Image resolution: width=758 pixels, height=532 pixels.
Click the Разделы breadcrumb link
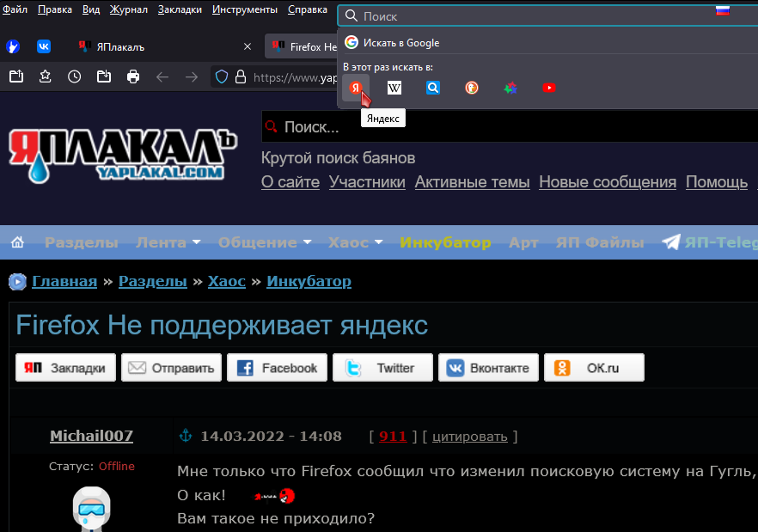point(153,282)
